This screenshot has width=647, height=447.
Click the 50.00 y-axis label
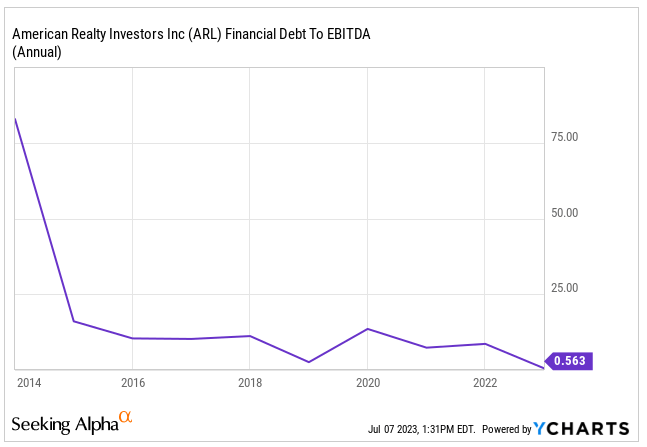click(x=564, y=213)
